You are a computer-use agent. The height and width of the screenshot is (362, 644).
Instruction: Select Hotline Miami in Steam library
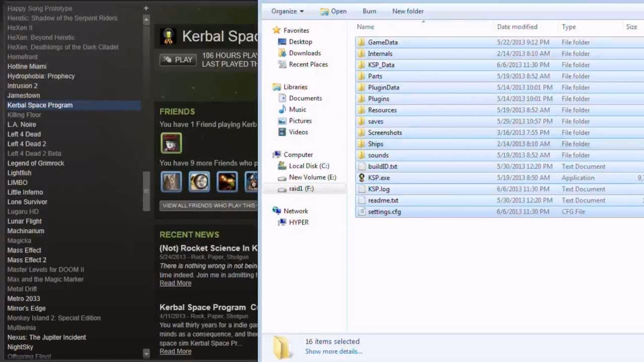pyautogui.click(x=27, y=66)
